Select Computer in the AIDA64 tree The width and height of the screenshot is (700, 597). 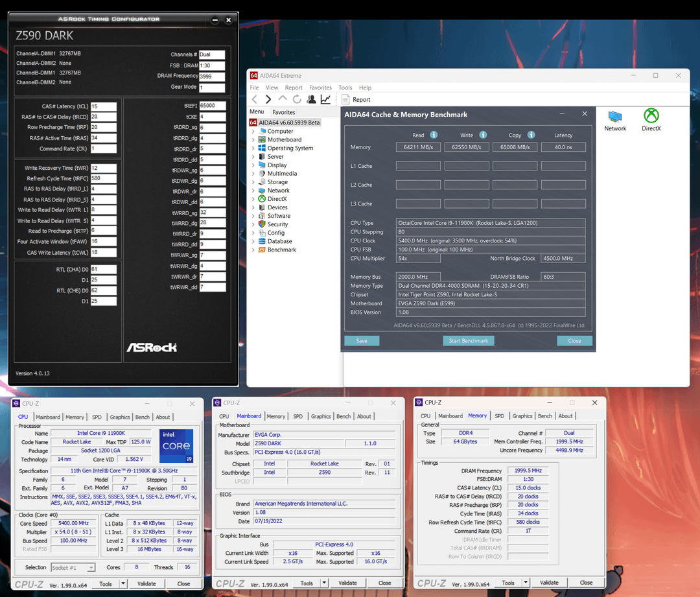coord(280,132)
